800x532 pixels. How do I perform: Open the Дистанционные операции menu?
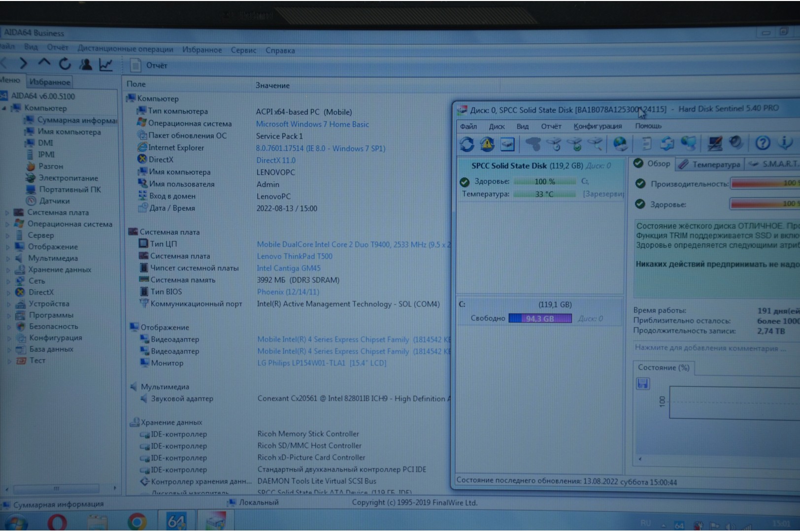click(x=125, y=49)
